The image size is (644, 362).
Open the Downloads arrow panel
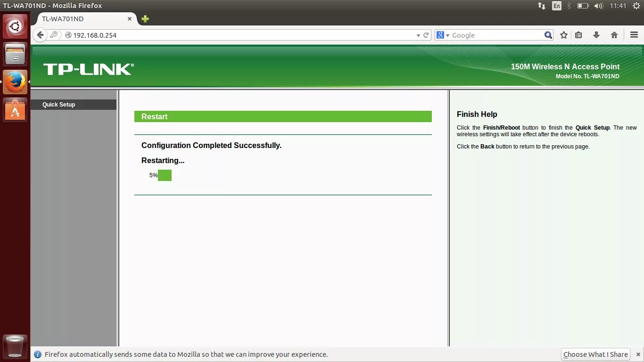tap(596, 35)
